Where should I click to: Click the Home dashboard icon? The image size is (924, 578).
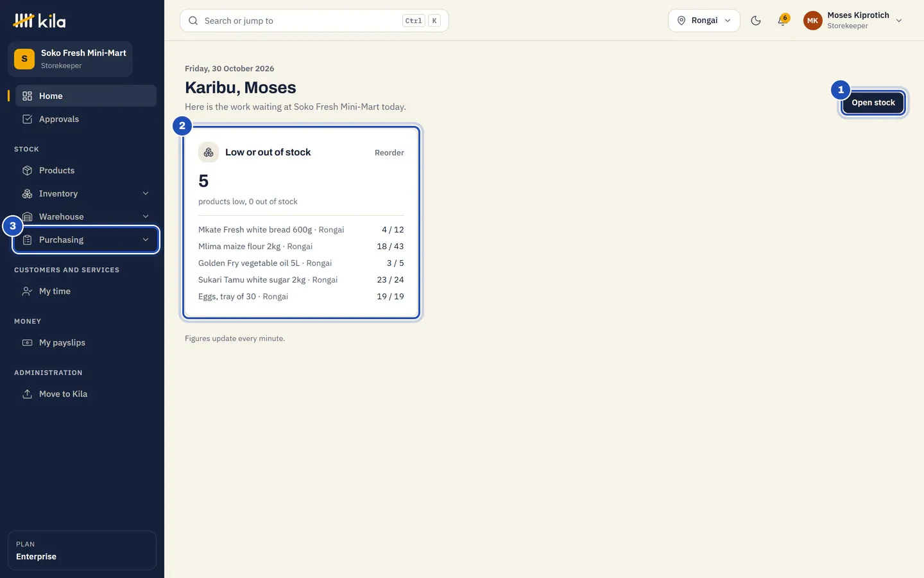click(x=27, y=96)
